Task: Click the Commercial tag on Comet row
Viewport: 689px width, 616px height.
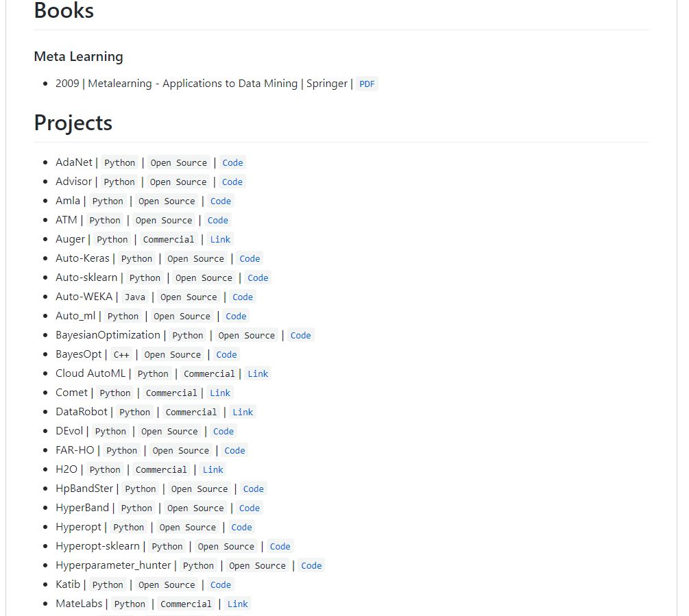Action: click(x=171, y=393)
